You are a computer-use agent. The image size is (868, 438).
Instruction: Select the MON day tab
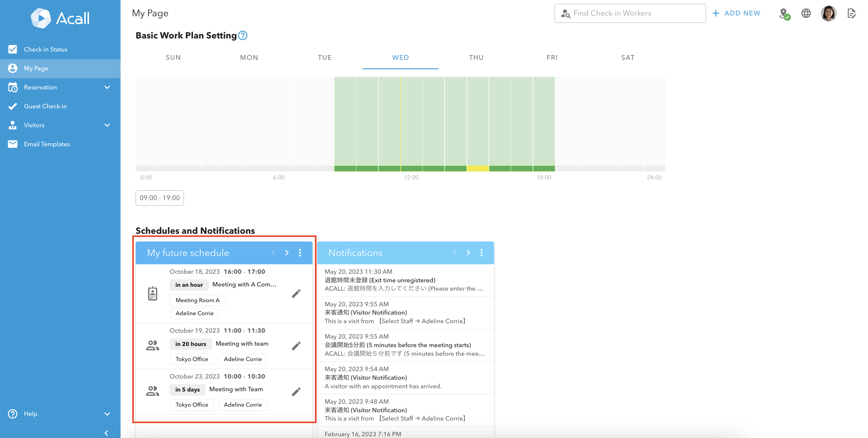pyautogui.click(x=249, y=58)
